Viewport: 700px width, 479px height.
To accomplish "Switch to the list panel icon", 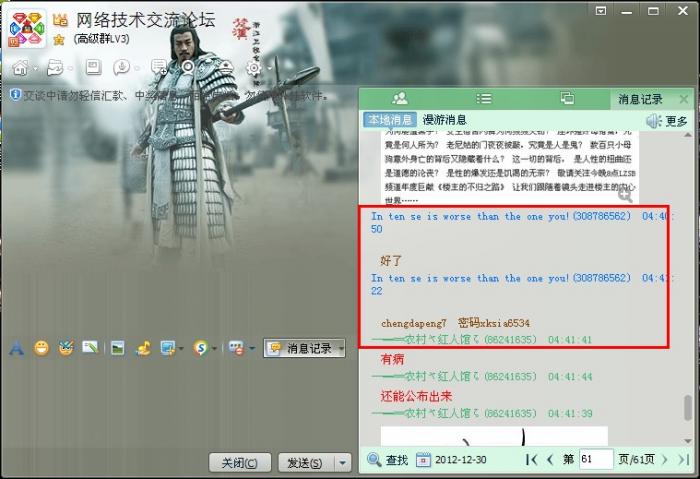I will [x=483, y=98].
